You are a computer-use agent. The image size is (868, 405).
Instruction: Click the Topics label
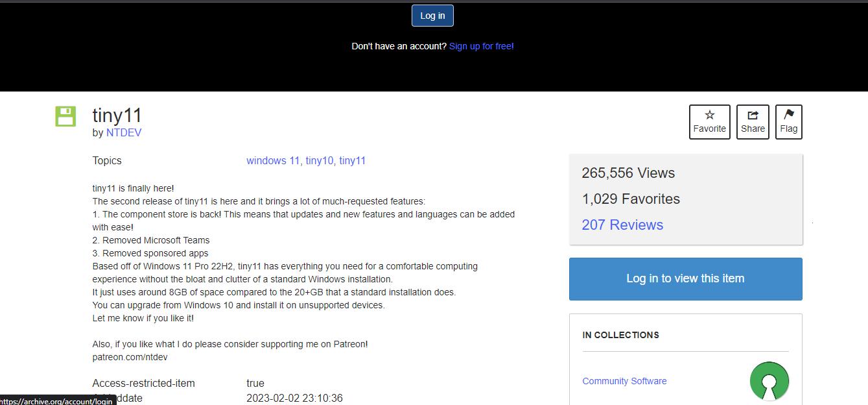pos(107,160)
